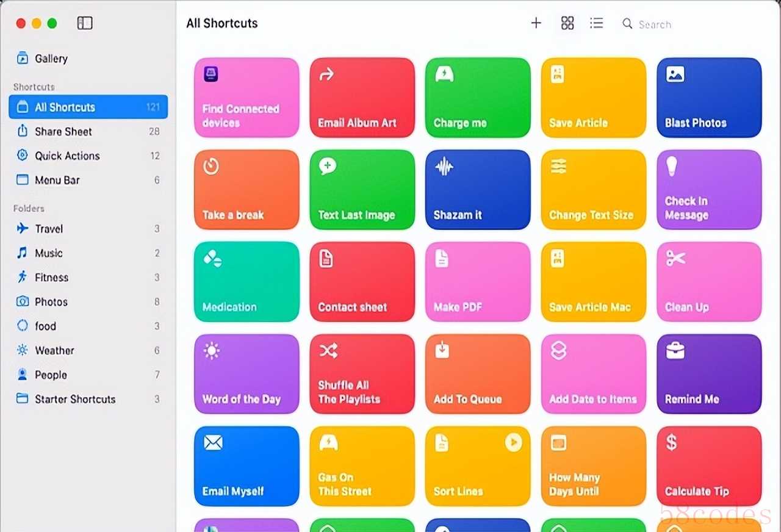Open the Weather folder

(54, 351)
